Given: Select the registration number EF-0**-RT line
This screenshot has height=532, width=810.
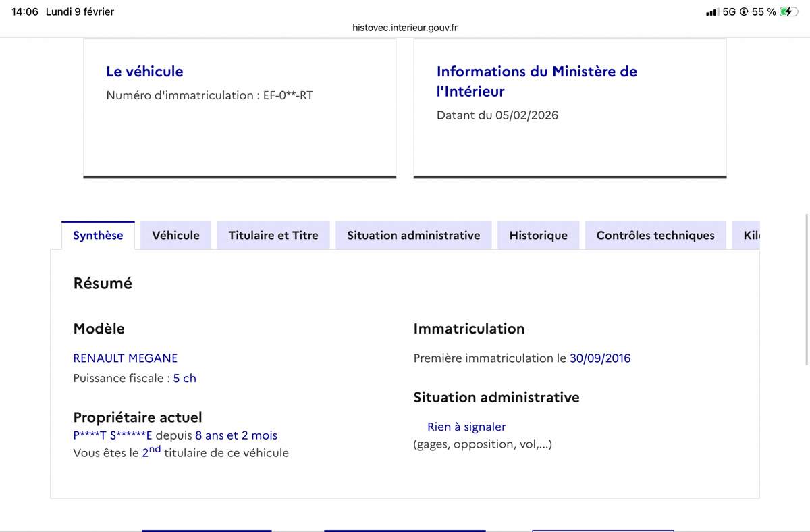Looking at the screenshot, I should point(209,95).
